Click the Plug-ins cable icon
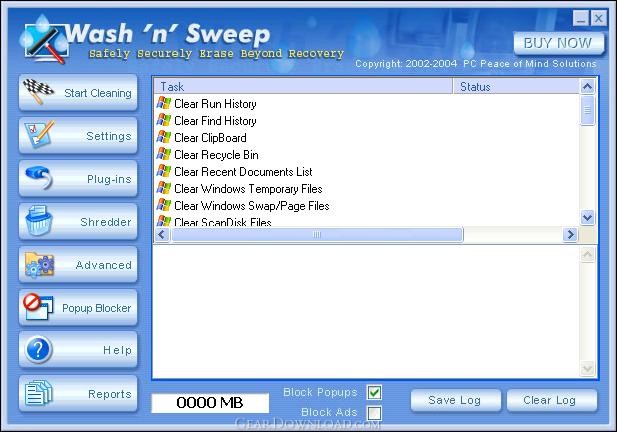The image size is (617, 432). 39,177
